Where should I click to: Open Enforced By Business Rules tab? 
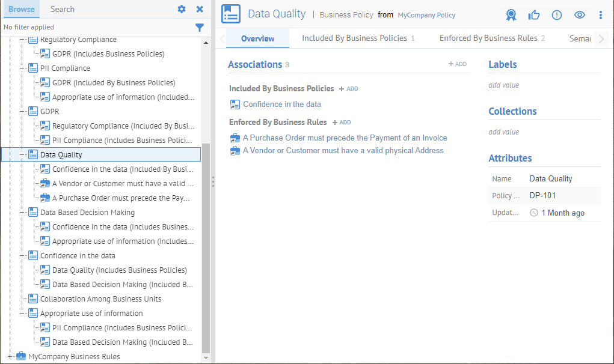pos(491,38)
